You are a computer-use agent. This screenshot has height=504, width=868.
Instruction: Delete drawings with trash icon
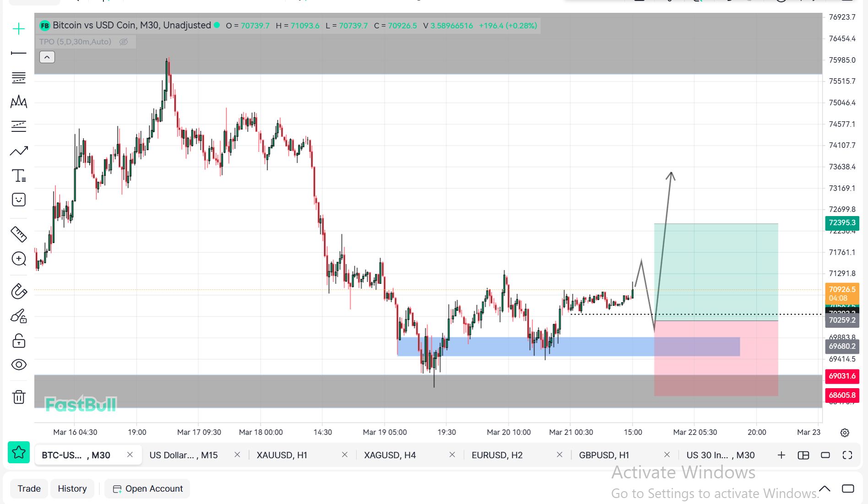pyautogui.click(x=19, y=397)
